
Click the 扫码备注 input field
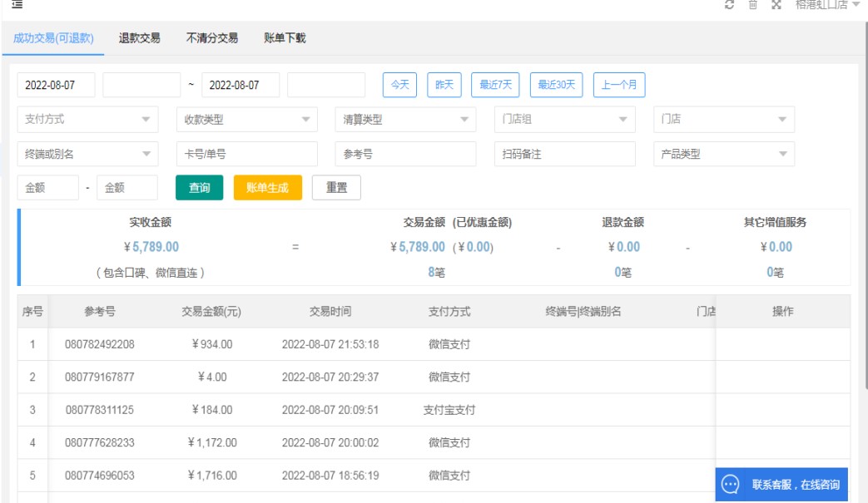[x=564, y=154]
